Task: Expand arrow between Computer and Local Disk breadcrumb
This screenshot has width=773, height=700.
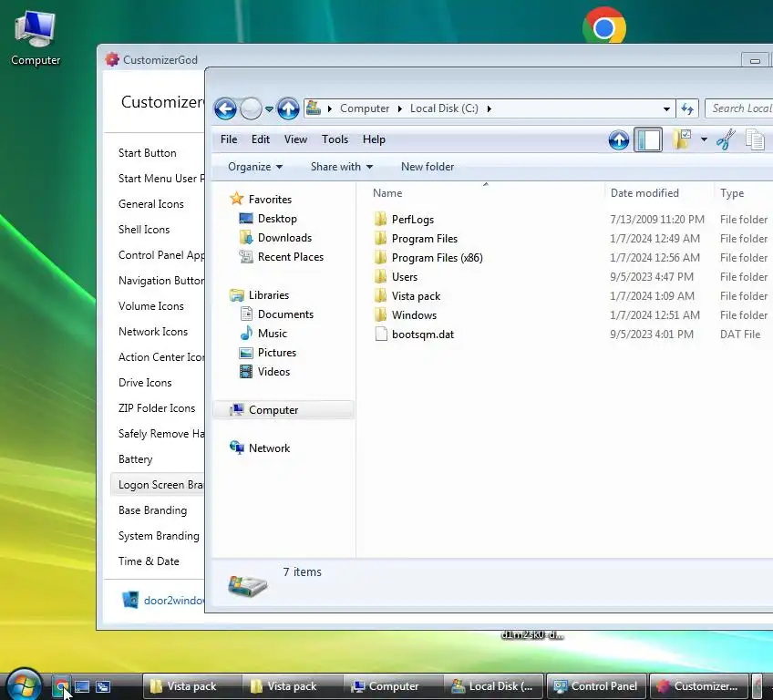Action: tap(400, 108)
